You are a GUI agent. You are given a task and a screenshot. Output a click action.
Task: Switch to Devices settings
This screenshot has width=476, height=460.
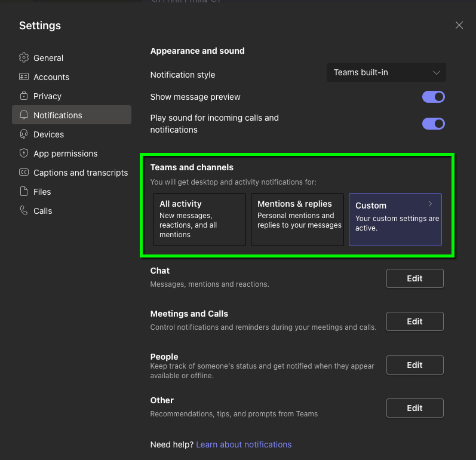(72, 134)
